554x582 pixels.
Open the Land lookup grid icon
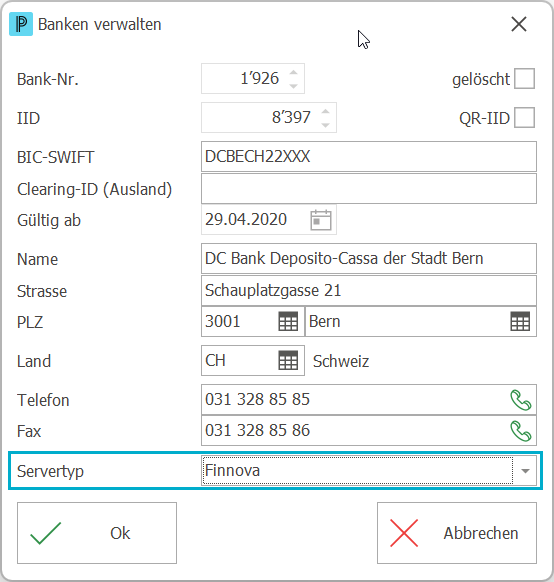(288, 360)
